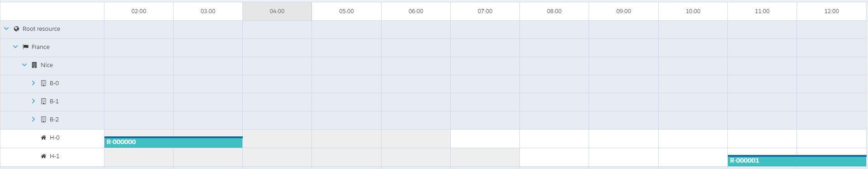868x169 pixels.
Task: Click the building icon beside B-0
Action: [x=43, y=83]
